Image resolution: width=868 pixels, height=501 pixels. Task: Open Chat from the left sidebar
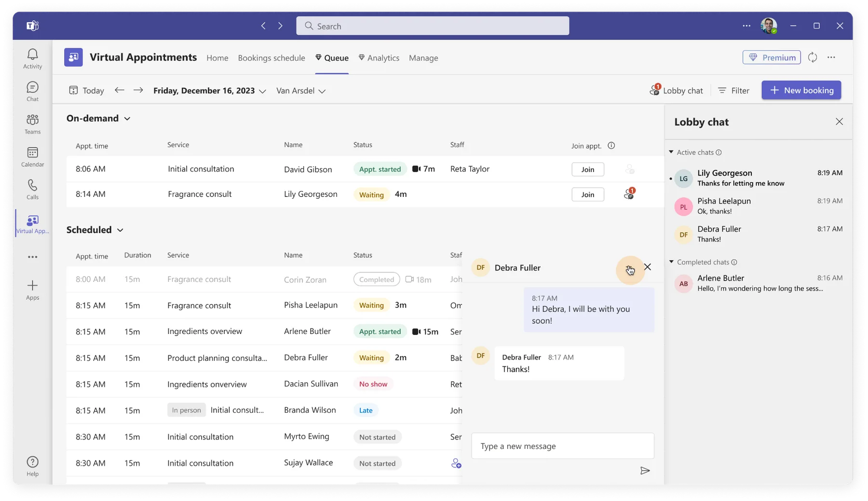point(32,91)
